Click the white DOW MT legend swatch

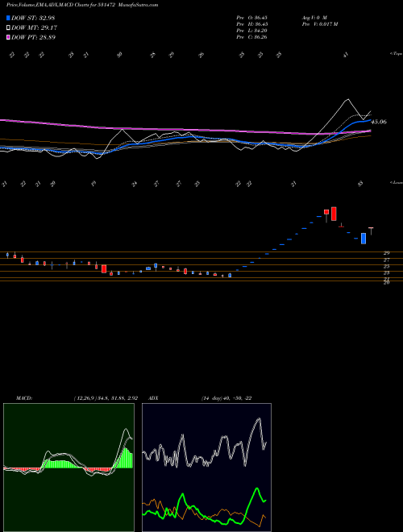coord(8,28)
